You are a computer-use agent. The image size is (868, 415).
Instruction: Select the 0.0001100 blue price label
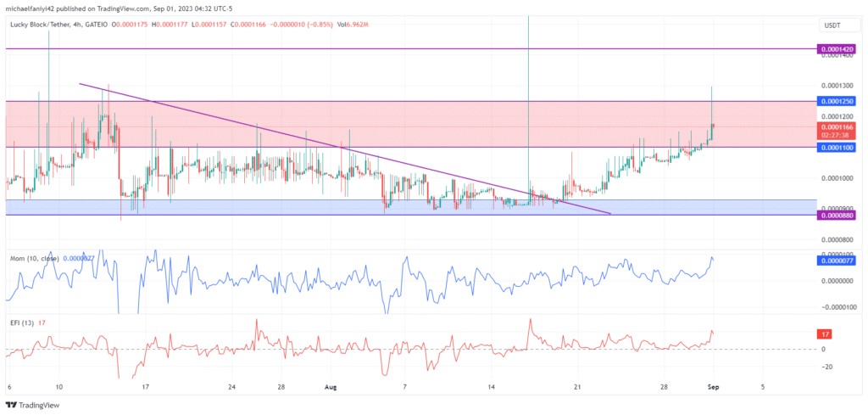tap(837, 147)
